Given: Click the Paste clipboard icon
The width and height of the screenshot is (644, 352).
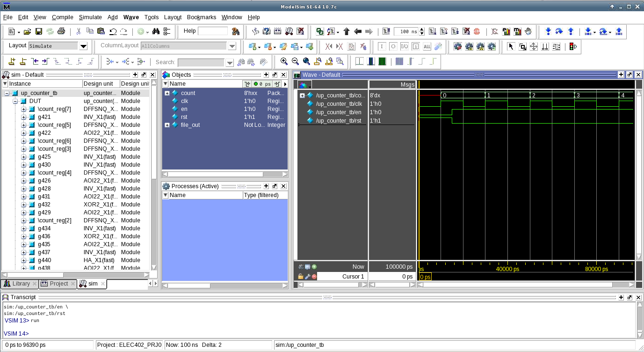Looking at the screenshot, I should pyautogui.click(x=101, y=31).
